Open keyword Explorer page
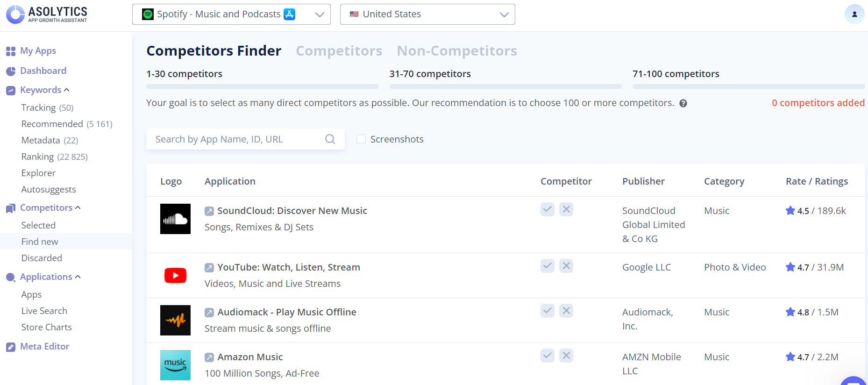Viewport: 868px width, 385px height. (x=38, y=173)
